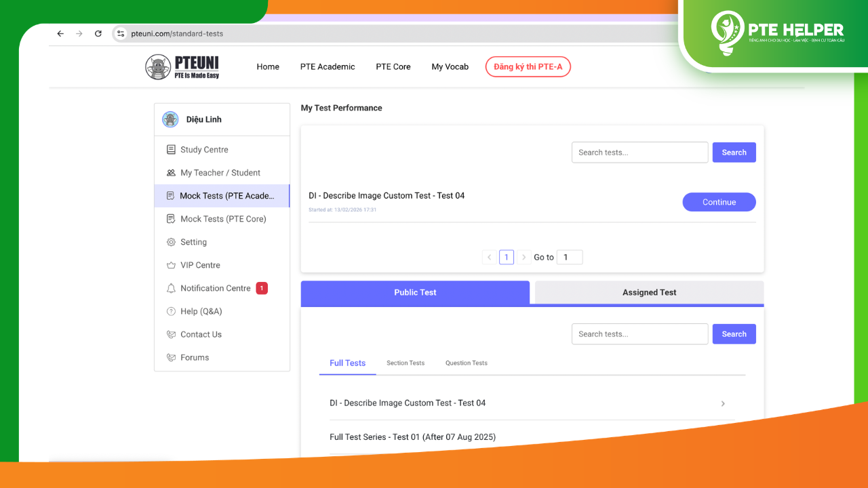Click the PTEUNI logo in header

pyautogui.click(x=182, y=66)
